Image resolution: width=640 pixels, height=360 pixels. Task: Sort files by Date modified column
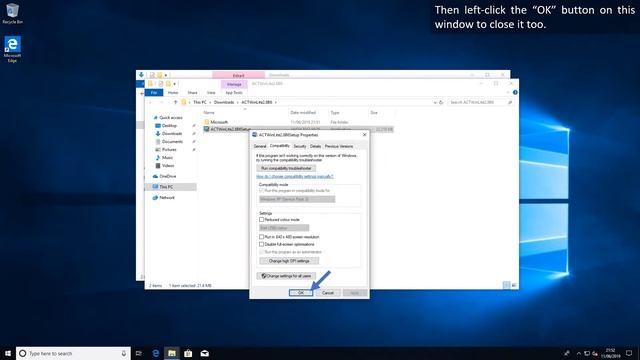tap(303, 113)
